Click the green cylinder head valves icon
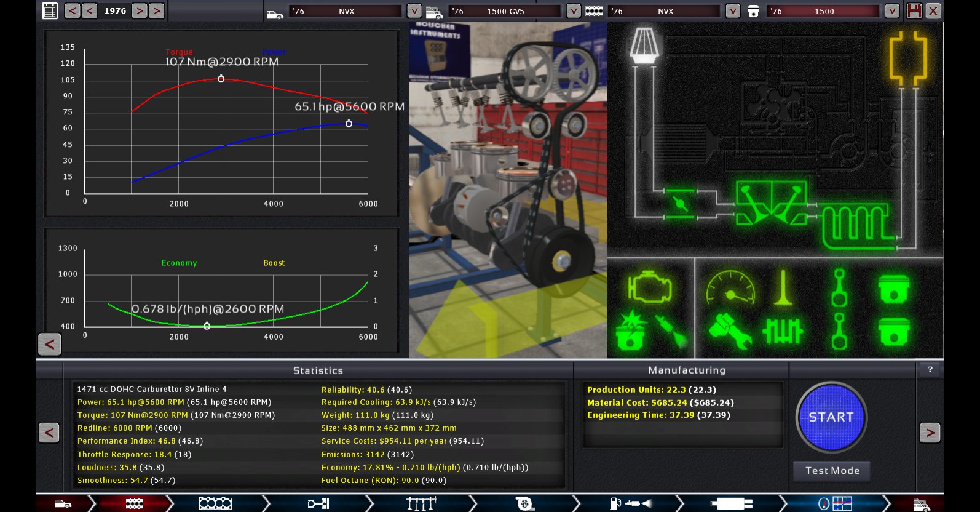Viewport: 980px width, 512px height. coord(772,202)
